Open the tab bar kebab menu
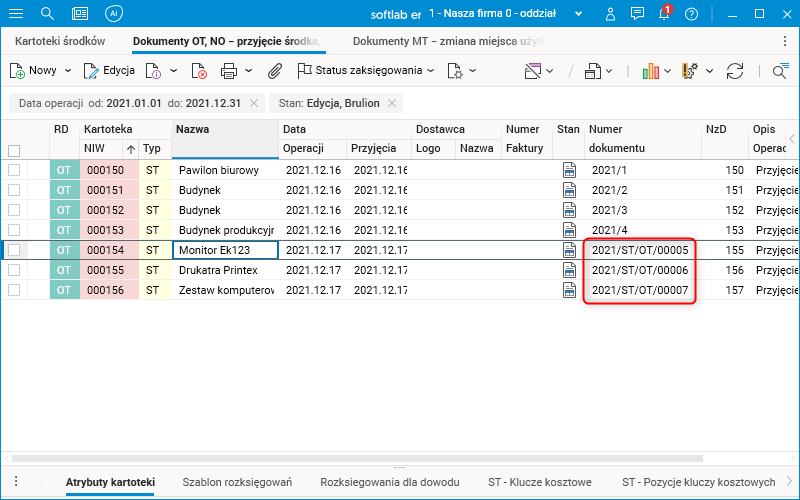Image resolution: width=800 pixels, height=500 pixels. tap(785, 41)
